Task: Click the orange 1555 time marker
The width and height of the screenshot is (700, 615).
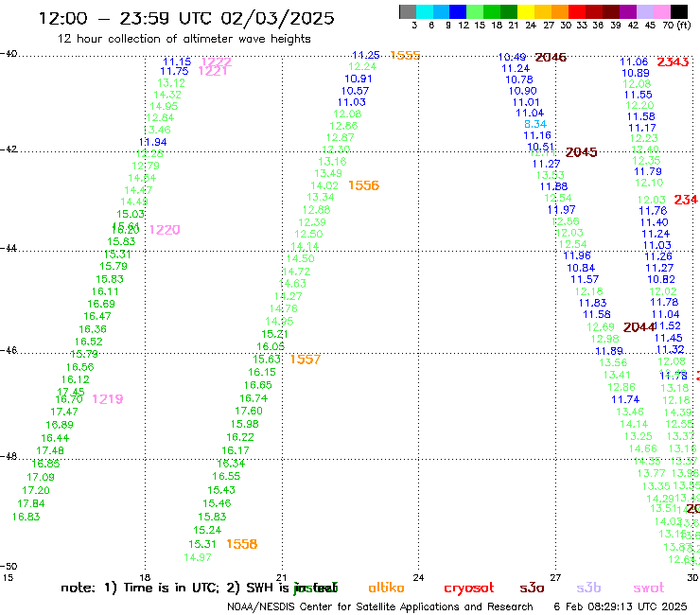Action: coord(405,56)
